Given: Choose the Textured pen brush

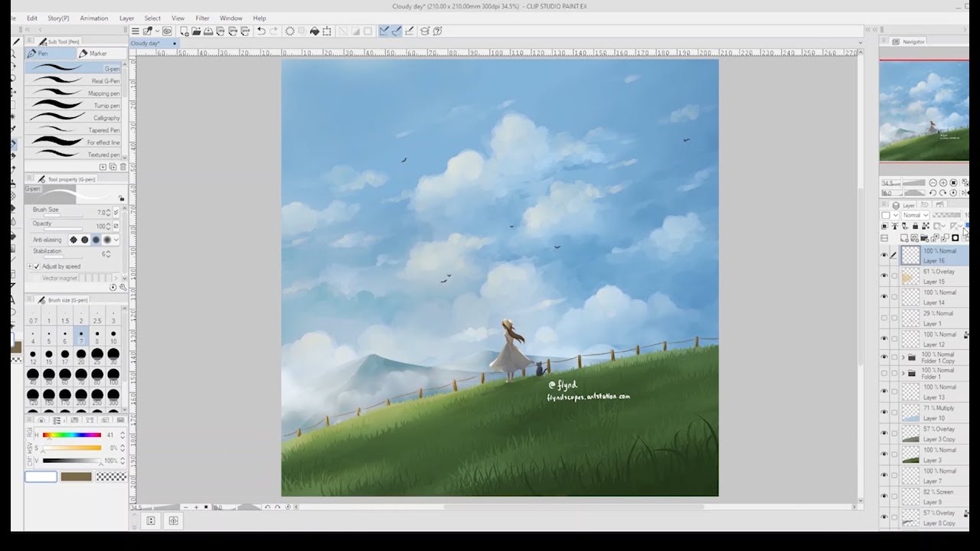Looking at the screenshot, I should tap(73, 155).
